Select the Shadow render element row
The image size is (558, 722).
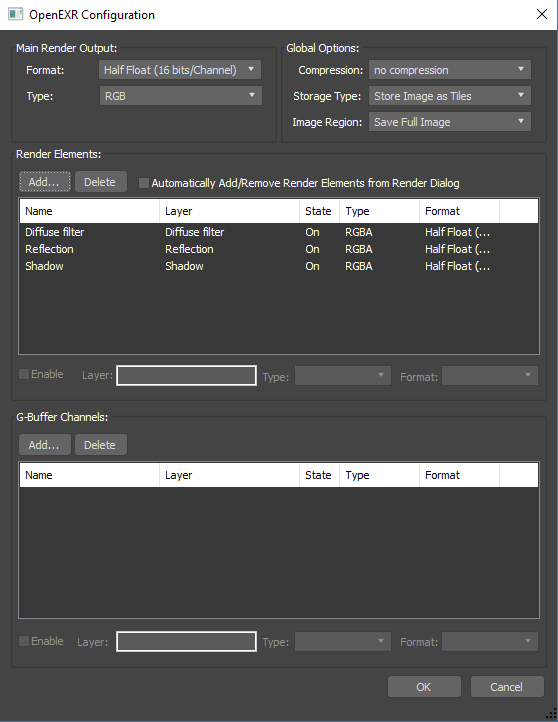point(279,266)
